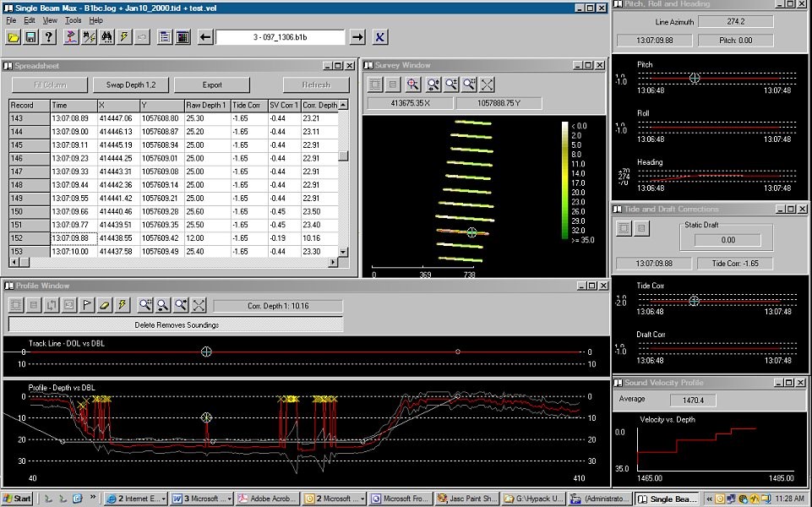Switch to Adobe Acrobat taskbar item

[x=267, y=499]
